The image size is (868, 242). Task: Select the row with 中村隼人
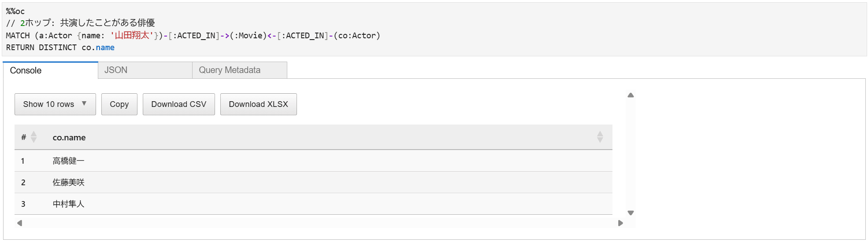pos(313,204)
